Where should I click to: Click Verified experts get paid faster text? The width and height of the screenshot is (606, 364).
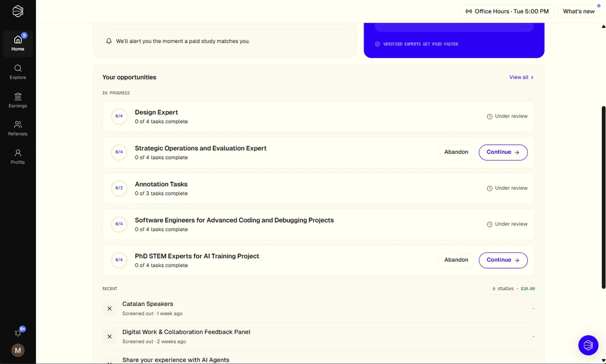pyautogui.click(x=421, y=44)
